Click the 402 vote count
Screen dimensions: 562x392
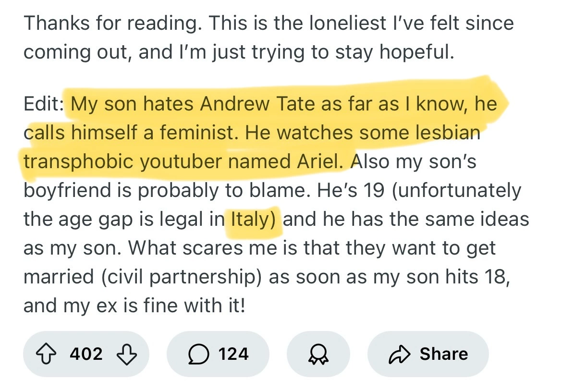click(86, 354)
